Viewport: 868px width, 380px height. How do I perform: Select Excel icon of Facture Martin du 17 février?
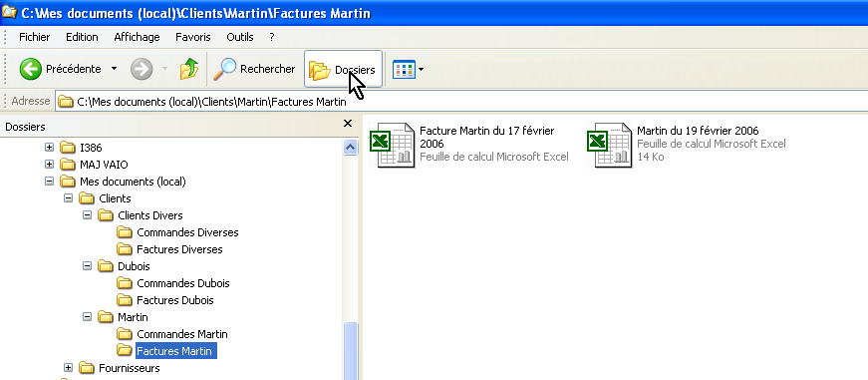pyautogui.click(x=392, y=145)
